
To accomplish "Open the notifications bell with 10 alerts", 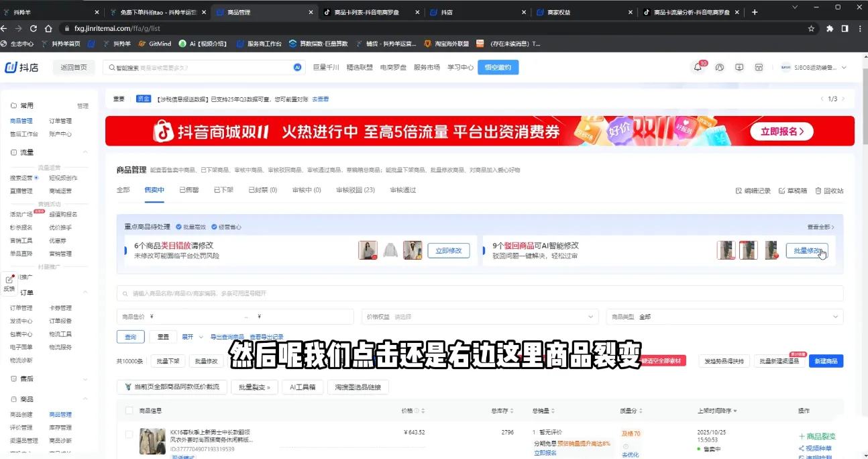I will (x=698, y=67).
